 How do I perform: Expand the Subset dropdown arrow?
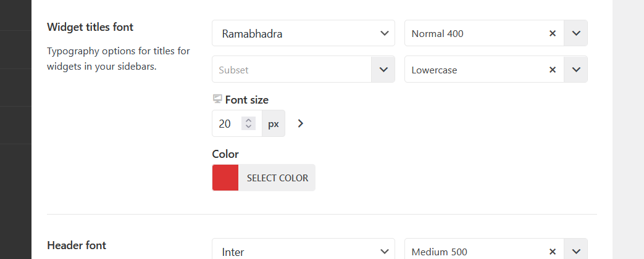[383, 70]
